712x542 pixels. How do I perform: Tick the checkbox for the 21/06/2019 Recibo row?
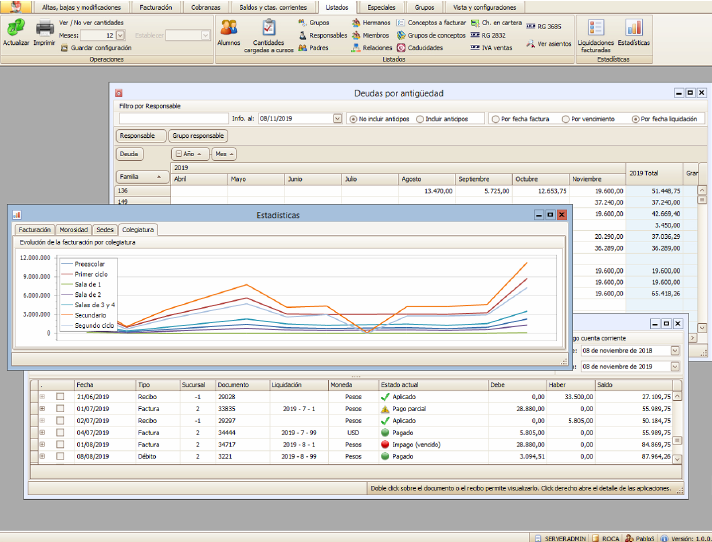click(59, 397)
